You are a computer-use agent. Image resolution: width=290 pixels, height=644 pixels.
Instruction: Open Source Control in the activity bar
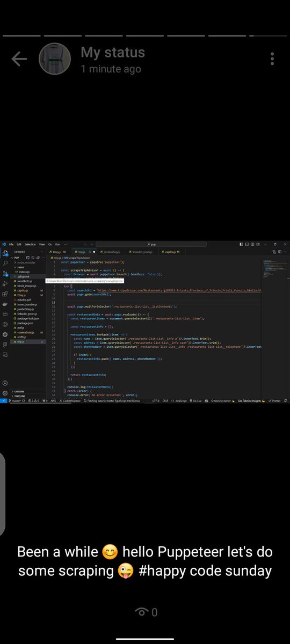pos(5,273)
